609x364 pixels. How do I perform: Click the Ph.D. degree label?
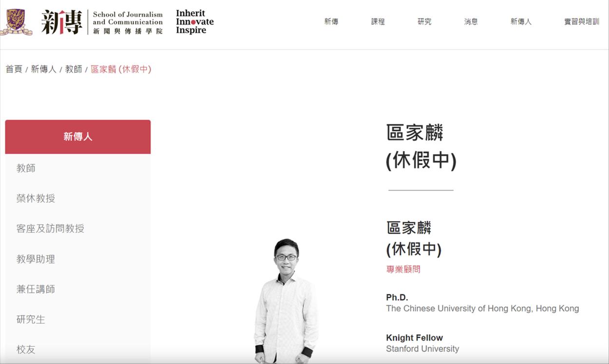(397, 297)
